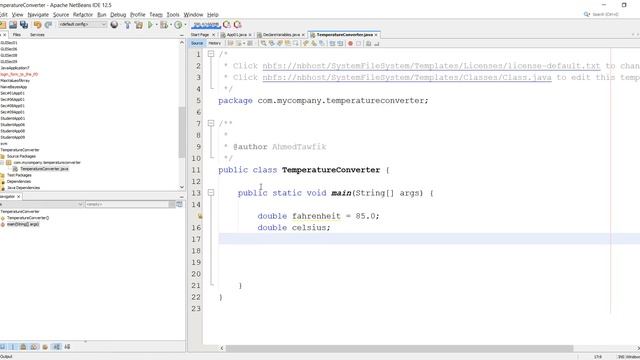Open the Debug menu
640x360 pixels.
tap(118, 15)
